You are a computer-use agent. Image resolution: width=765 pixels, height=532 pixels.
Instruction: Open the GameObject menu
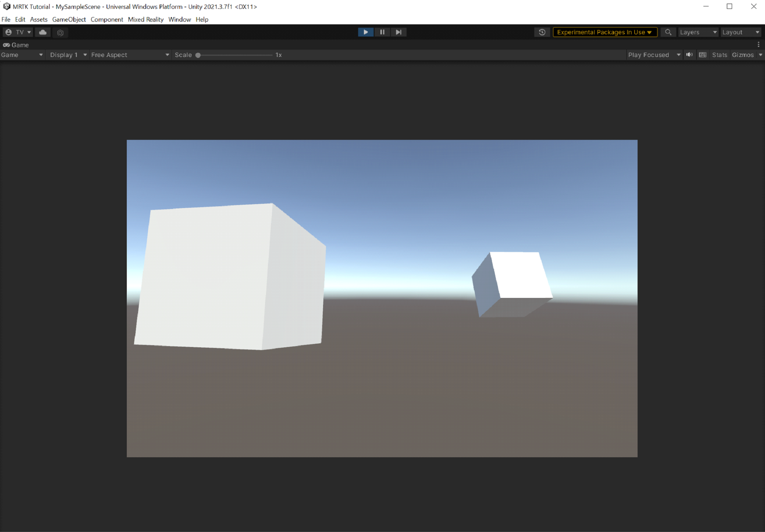click(69, 19)
